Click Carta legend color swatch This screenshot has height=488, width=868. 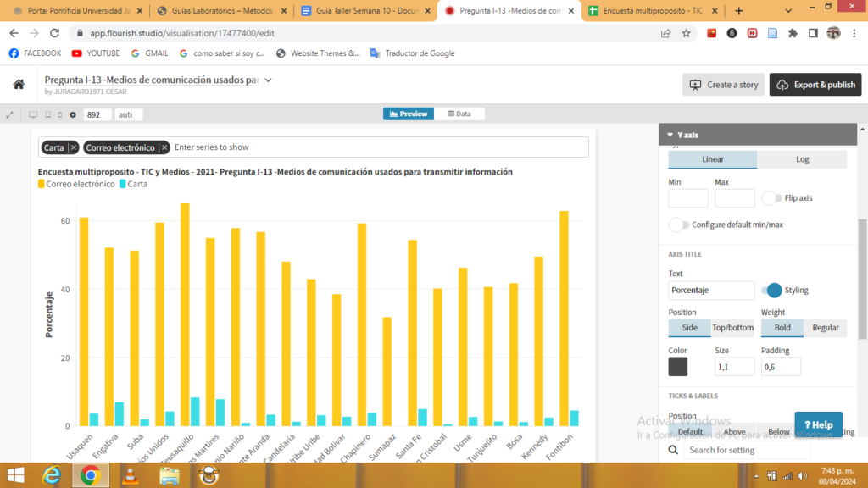[x=122, y=184]
